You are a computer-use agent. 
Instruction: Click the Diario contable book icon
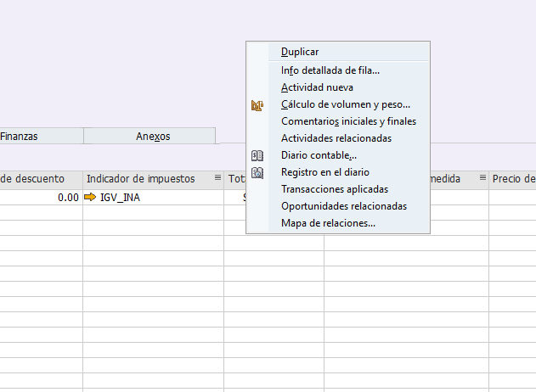click(257, 156)
